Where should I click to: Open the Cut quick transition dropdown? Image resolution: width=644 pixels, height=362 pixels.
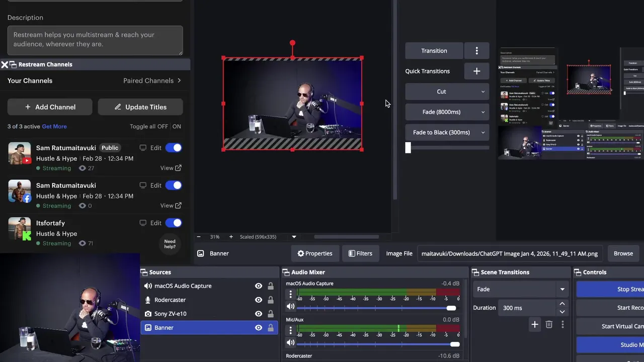pyautogui.click(x=447, y=92)
